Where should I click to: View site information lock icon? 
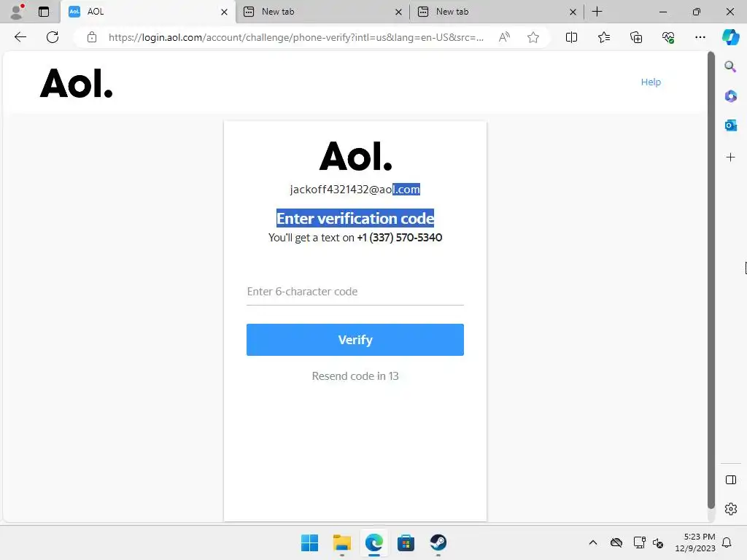pos(92,37)
